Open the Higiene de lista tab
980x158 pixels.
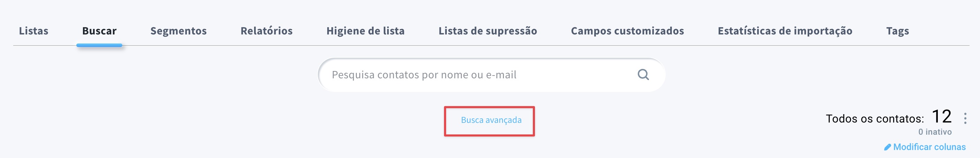click(x=365, y=31)
